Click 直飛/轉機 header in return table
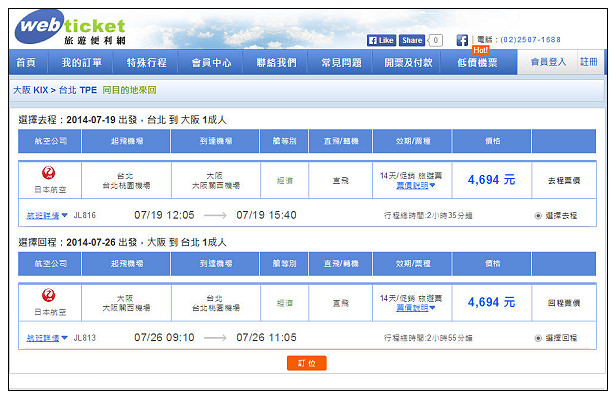Screen dimensions: 616x399 tap(341, 264)
